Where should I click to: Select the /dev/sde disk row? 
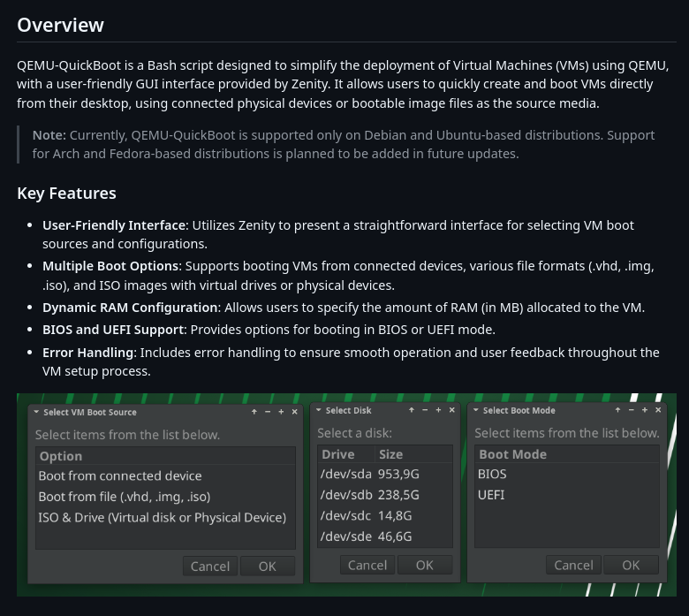point(385,536)
